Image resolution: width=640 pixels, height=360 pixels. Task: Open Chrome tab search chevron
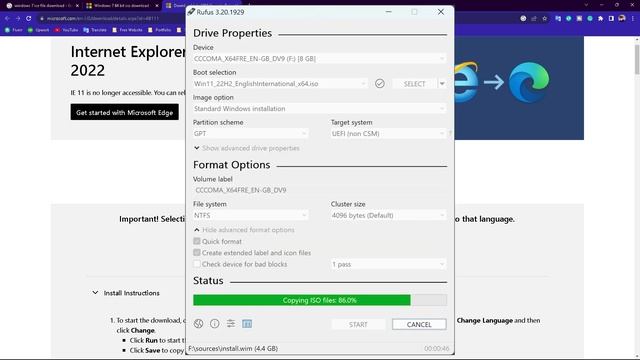coord(586,5)
